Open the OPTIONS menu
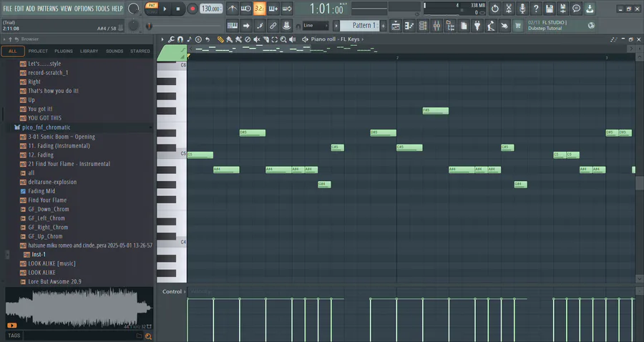The image size is (644, 342). click(84, 9)
